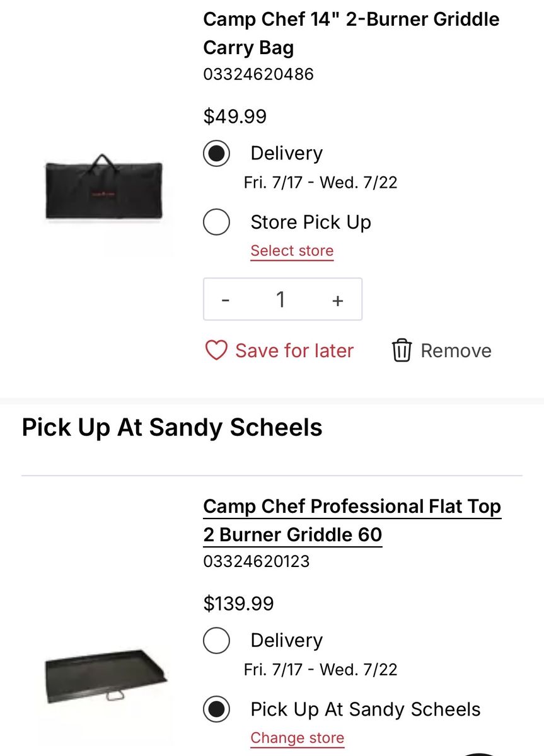Open the Change store link

[x=297, y=738]
